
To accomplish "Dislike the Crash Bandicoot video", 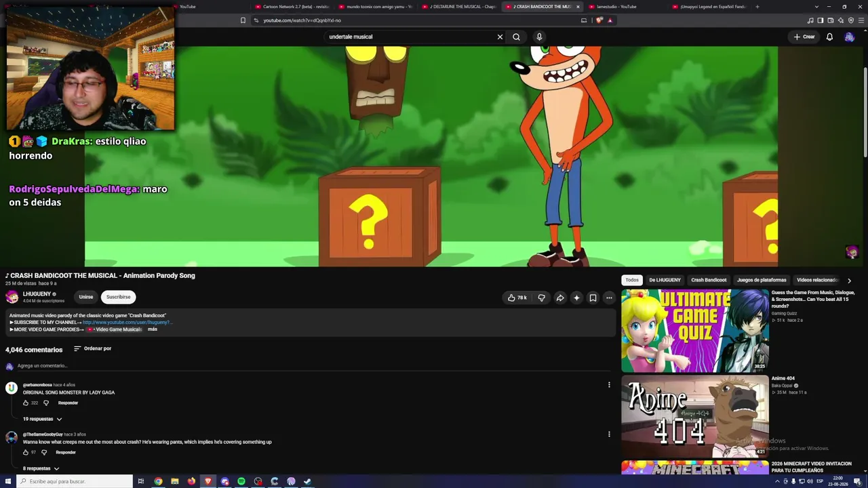I will point(541,298).
